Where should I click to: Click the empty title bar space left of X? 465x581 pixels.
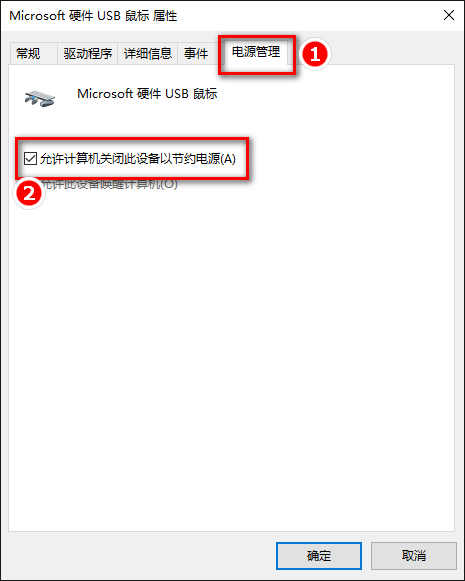(x=308, y=16)
